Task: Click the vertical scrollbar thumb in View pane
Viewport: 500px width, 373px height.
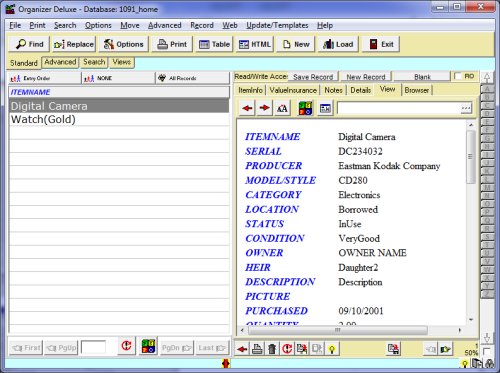Action: pyautogui.click(x=471, y=157)
